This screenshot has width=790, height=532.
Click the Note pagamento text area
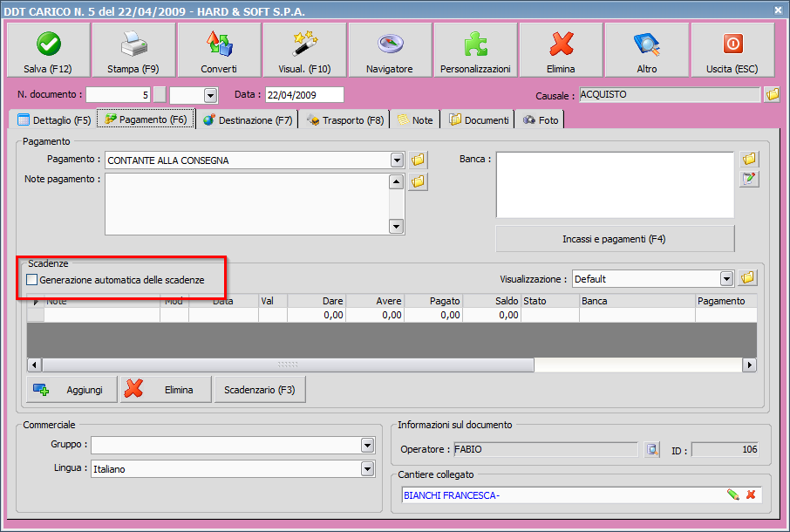247,204
